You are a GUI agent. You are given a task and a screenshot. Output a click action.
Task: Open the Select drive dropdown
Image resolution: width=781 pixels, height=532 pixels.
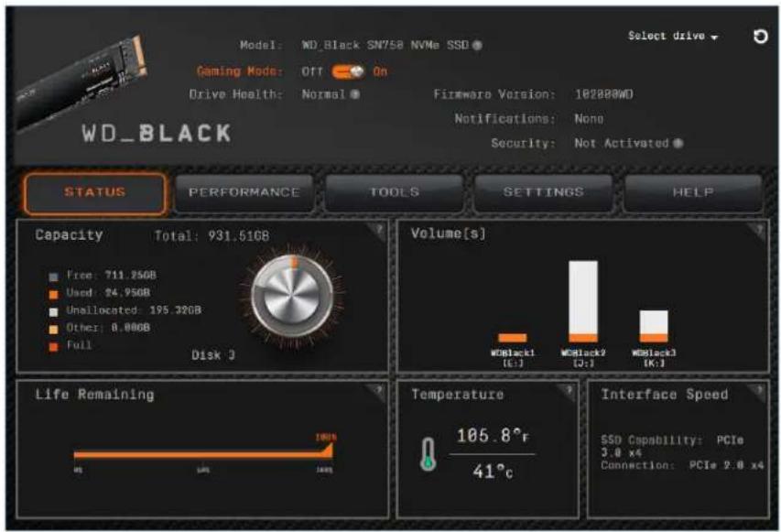point(673,37)
